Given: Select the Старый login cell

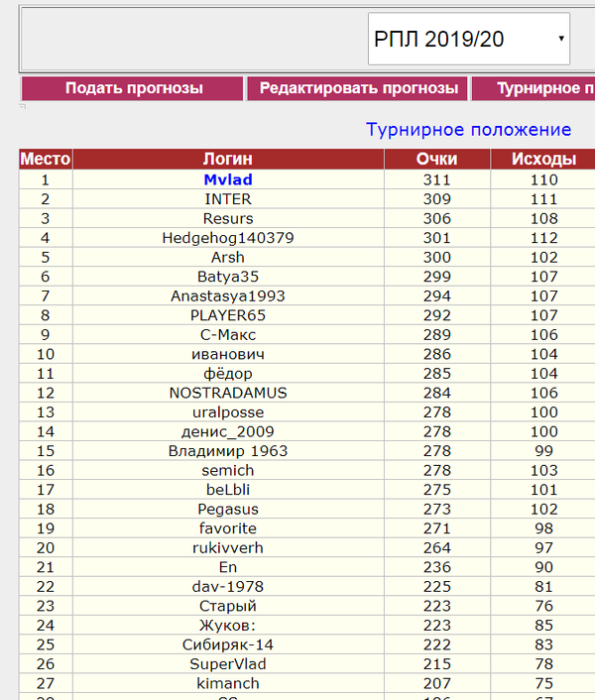Looking at the screenshot, I should 228,606.
